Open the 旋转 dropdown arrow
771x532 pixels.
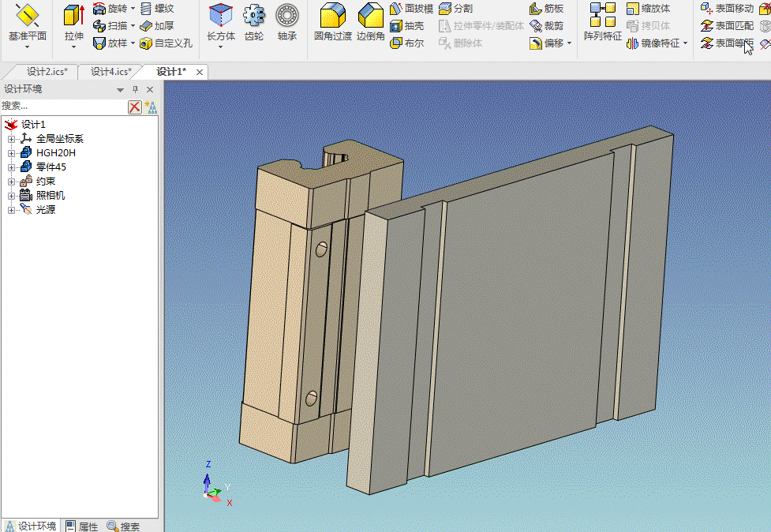133,9
